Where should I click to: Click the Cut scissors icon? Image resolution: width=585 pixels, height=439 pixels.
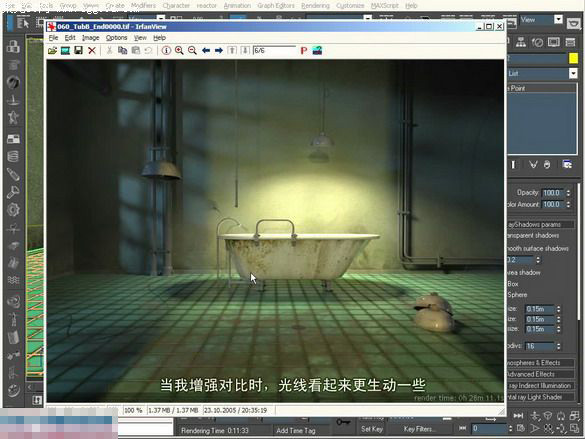pos(109,50)
